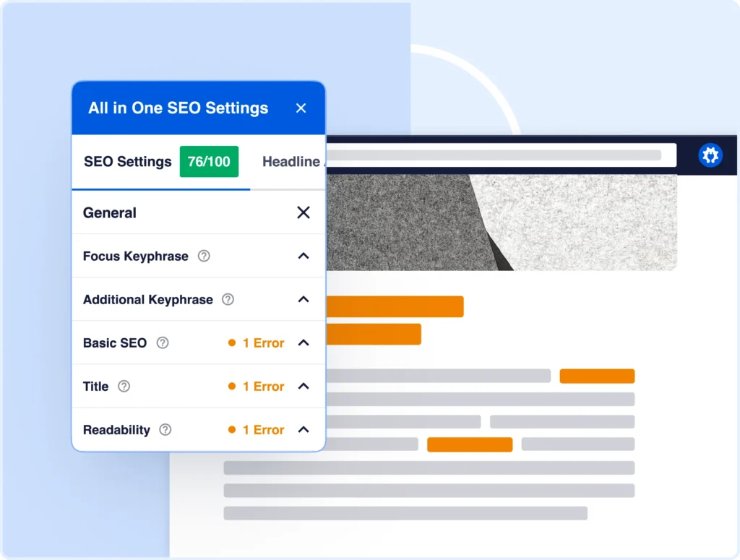Open the Basic SEO help icon
The width and height of the screenshot is (740, 560).
(163, 343)
